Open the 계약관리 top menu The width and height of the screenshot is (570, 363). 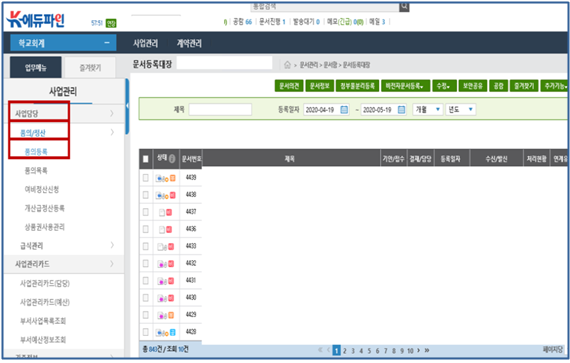point(189,43)
